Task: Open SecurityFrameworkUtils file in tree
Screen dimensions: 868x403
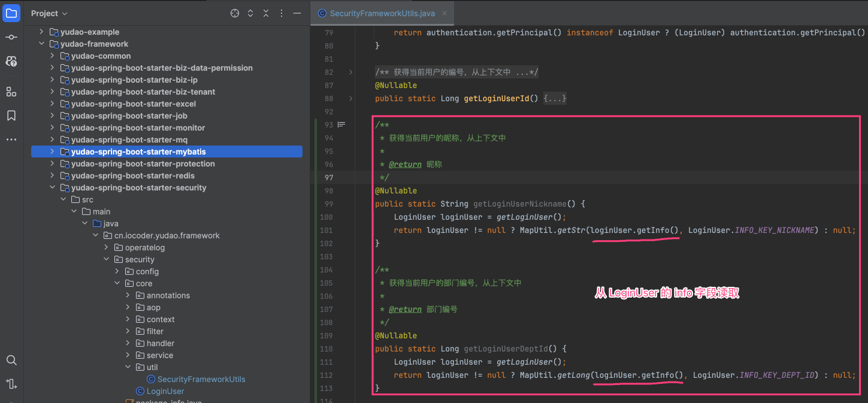Action: coord(201,379)
